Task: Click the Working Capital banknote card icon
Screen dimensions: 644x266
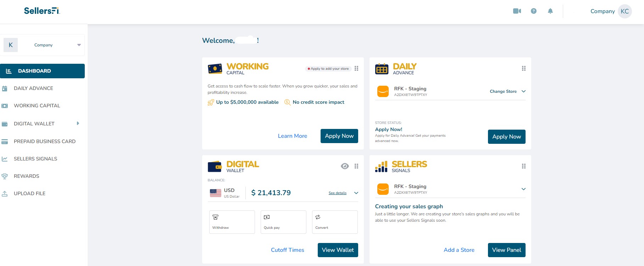Action: [215, 69]
